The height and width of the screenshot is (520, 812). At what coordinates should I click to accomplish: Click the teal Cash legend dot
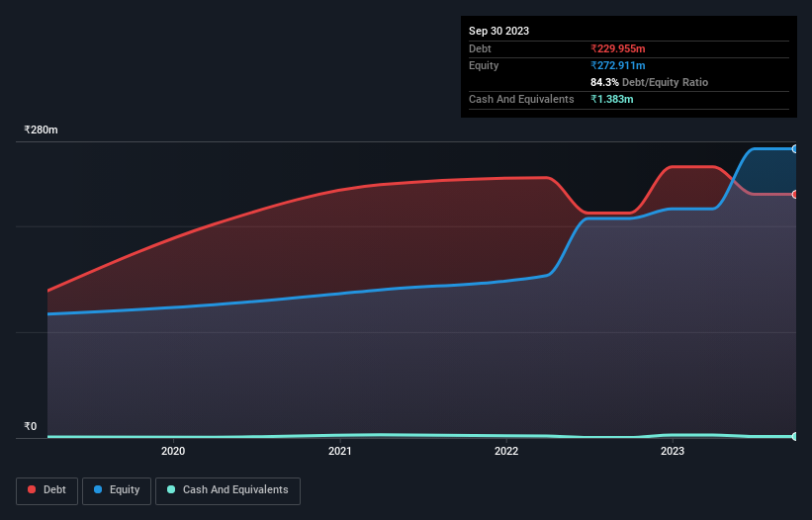point(171,489)
